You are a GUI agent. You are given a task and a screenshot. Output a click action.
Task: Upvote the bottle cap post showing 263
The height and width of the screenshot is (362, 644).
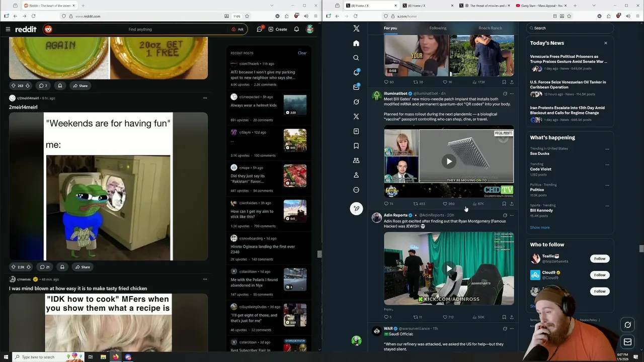(x=13, y=85)
